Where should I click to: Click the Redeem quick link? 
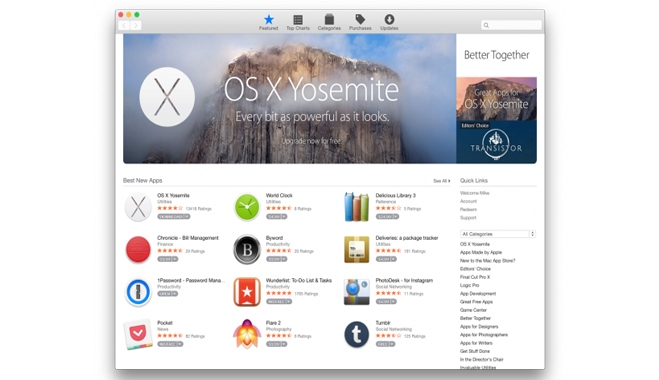click(468, 209)
